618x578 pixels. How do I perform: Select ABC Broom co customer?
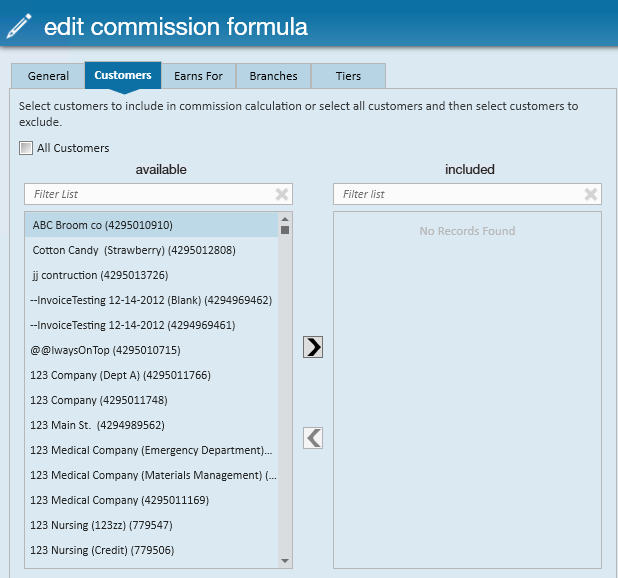point(103,225)
